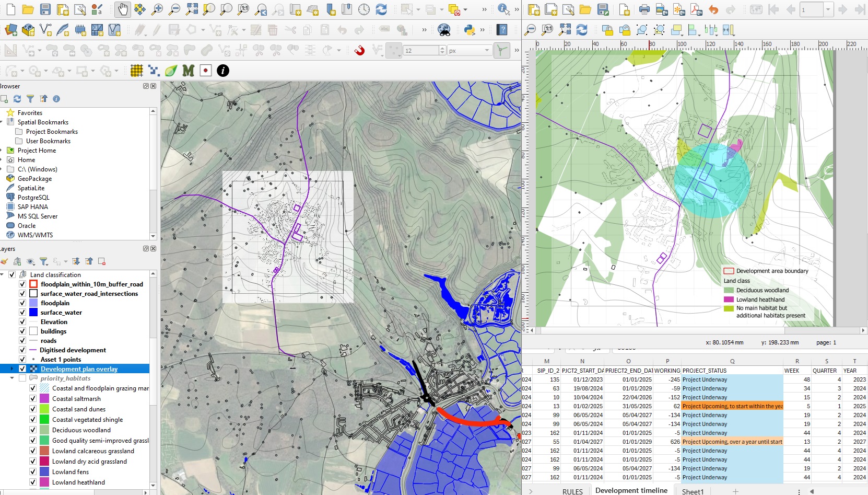This screenshot has height=495, width=868.
Task: Enable the priority_habitats group checkbox
Action: [x=22, y=378]
